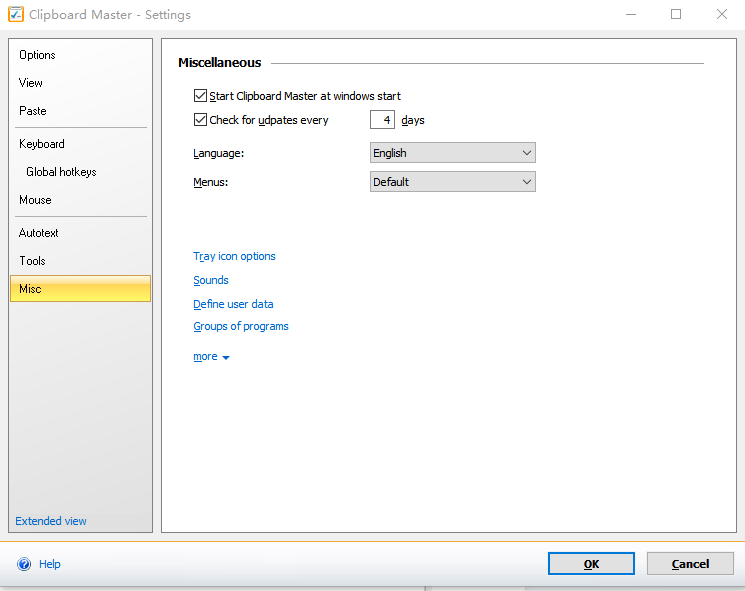
Task: Open Mouse settings section
Action: pyautogui.click(x=35, y=200)
